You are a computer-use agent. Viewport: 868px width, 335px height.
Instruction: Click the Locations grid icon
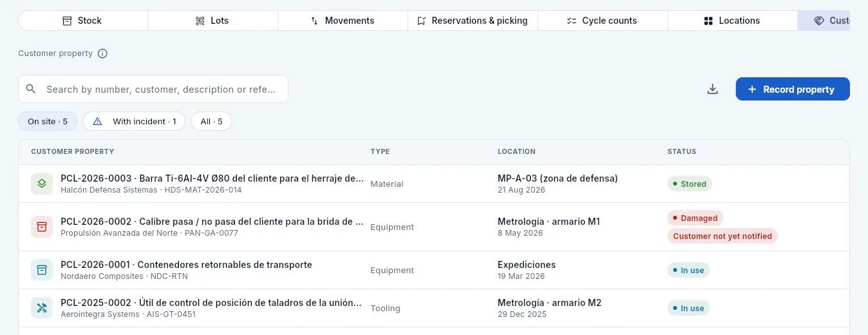point(708,21)
